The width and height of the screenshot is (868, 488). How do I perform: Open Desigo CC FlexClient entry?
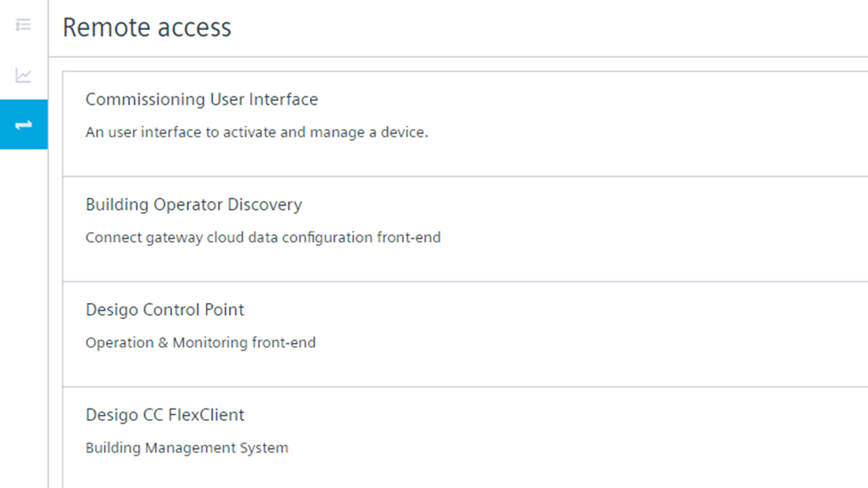tap(465, 438)
